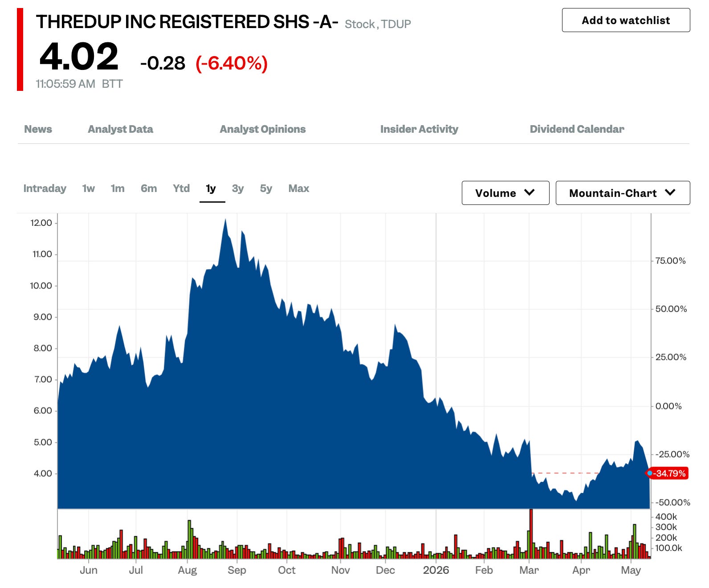Select the Intraday chart range
709x588 pixels.
[45, 188]
